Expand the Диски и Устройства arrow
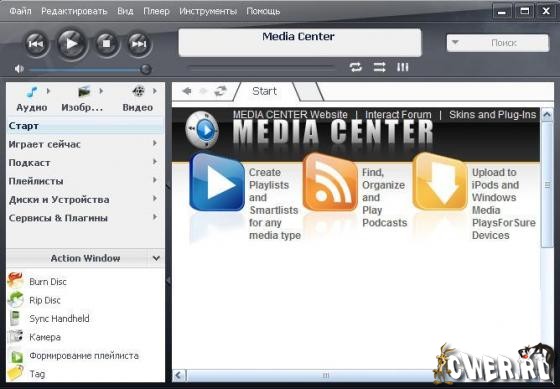The height and width of the screenshot is (389, 560). click(x=155, y=199)
